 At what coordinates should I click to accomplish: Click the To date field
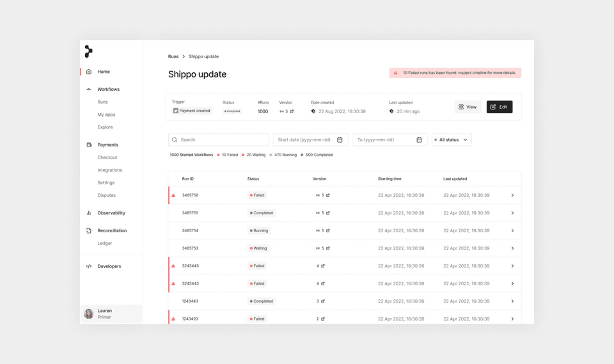tap(390, 140)
